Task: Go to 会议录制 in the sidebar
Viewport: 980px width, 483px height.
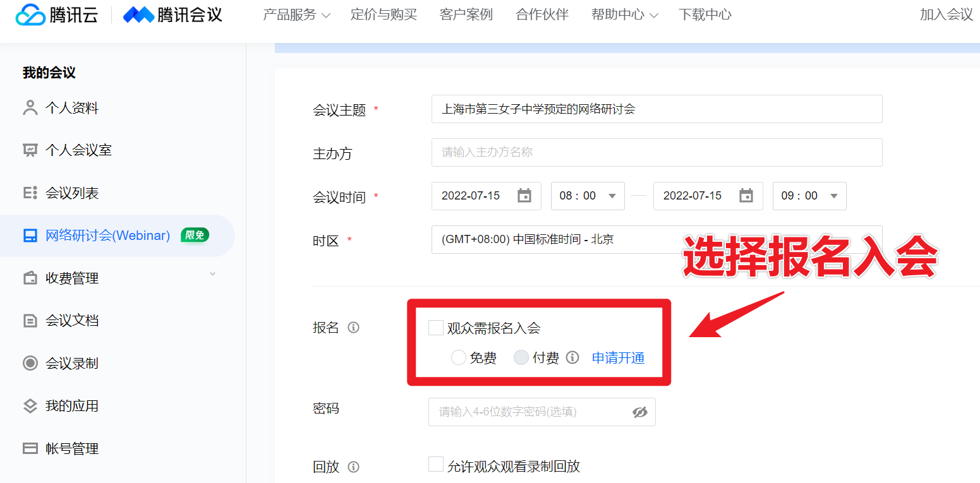Action: point(72,363)
